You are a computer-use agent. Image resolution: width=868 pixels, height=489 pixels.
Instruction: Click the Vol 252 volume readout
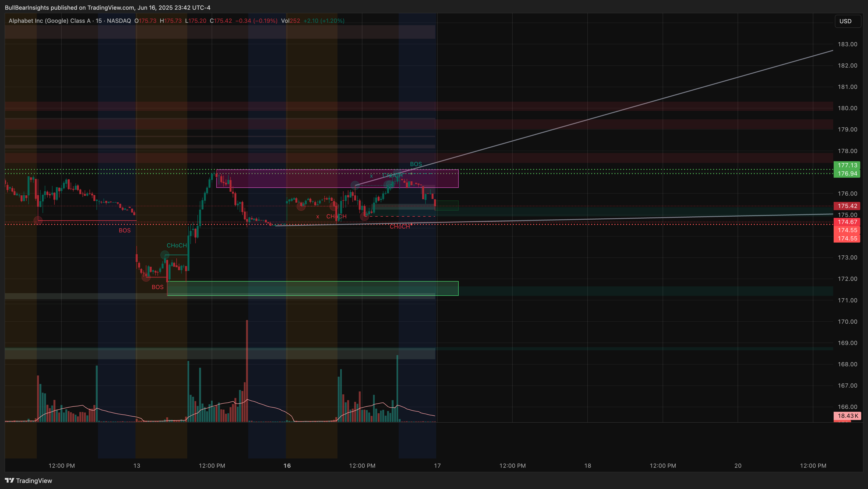[291, 21]
